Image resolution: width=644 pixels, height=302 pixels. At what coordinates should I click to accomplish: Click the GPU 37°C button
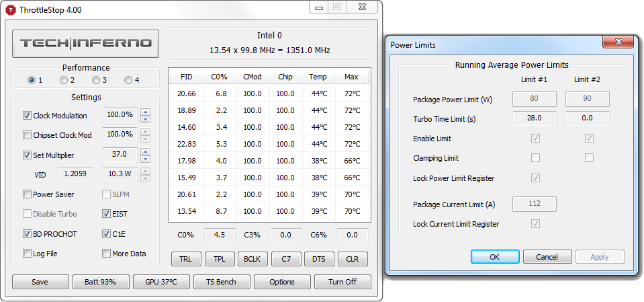161,282
